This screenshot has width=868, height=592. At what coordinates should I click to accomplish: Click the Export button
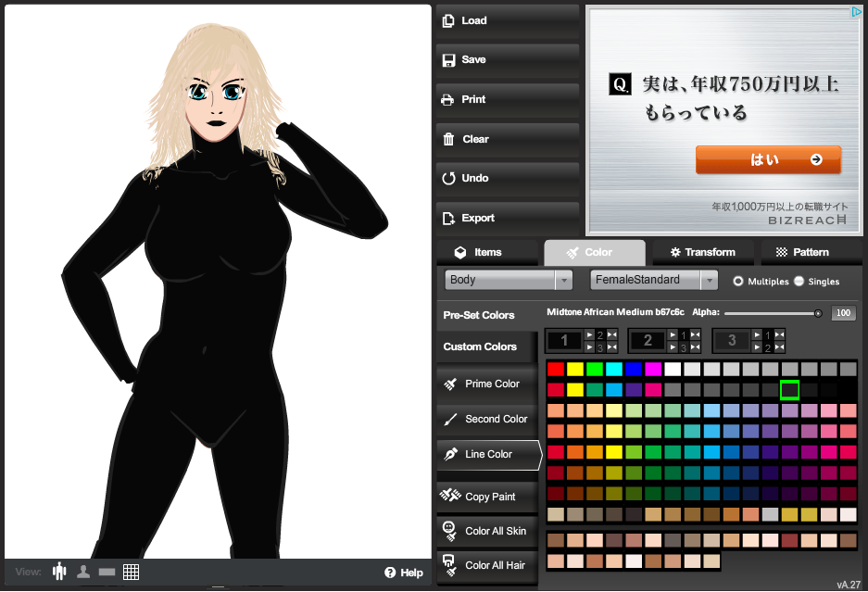pos(507,218)
